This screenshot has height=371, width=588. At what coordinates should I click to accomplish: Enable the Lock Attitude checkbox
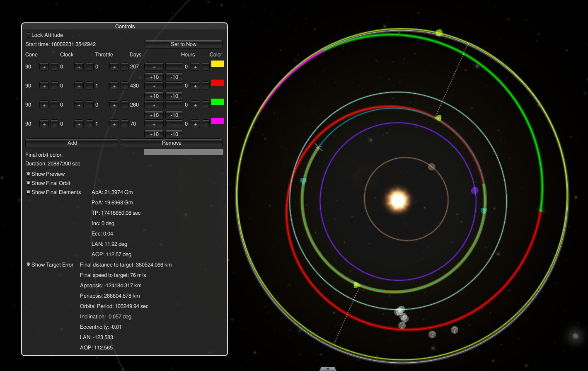coord(28,35)
